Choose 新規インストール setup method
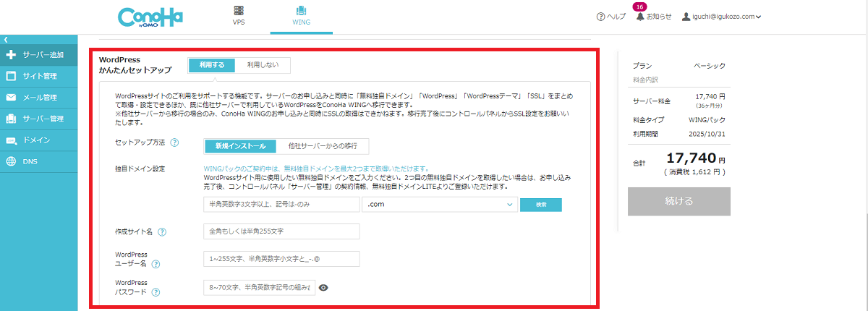This screenshot has width=868, height=311. (240, 146)
